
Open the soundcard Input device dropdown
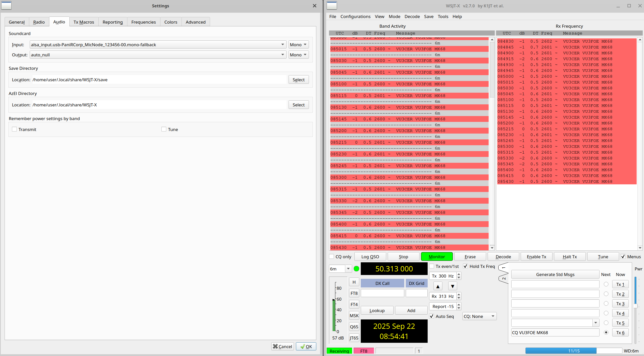coord(158,44)
